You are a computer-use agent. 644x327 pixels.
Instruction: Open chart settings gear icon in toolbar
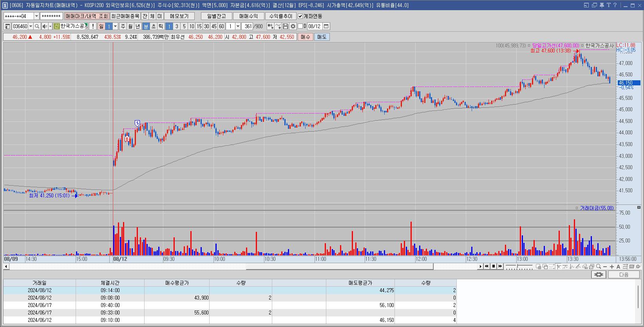click(x=293, y=26)
